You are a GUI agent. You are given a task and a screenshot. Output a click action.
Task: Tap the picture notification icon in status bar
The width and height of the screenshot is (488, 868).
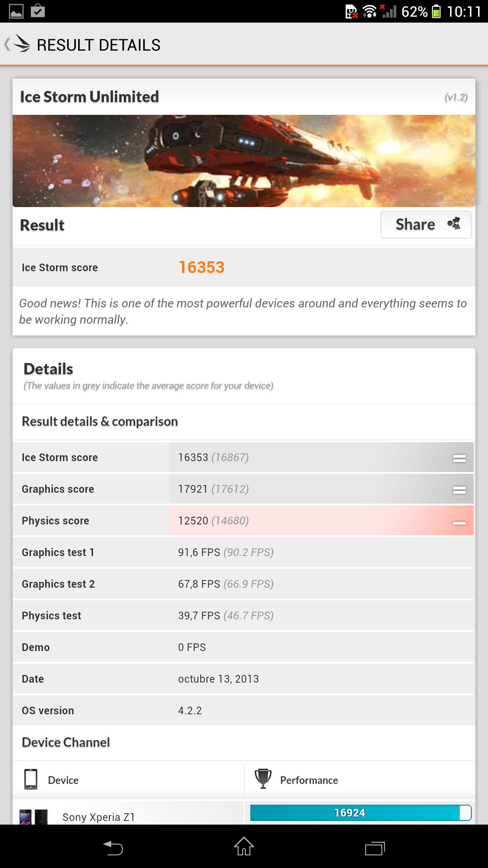(16, 11)
